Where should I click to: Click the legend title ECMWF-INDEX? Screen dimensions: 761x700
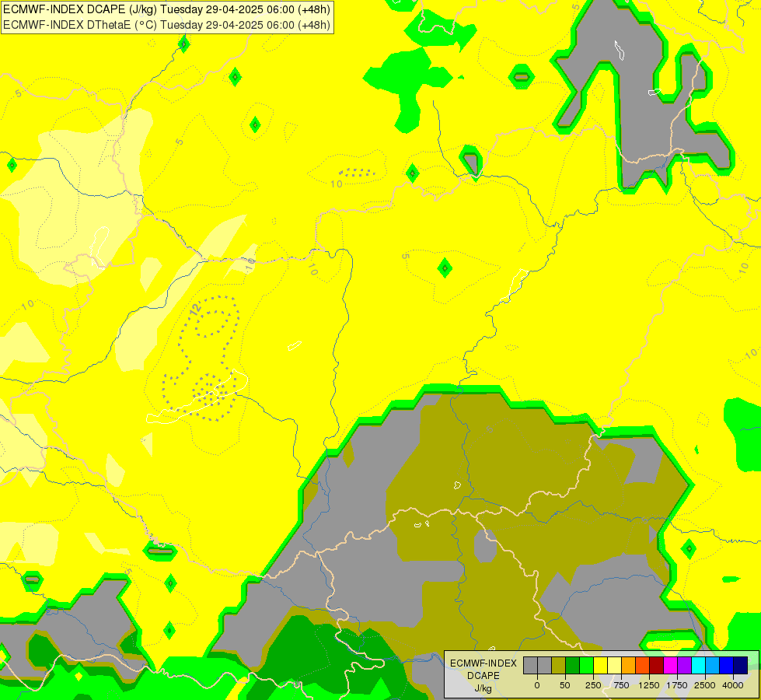point(483,663)
